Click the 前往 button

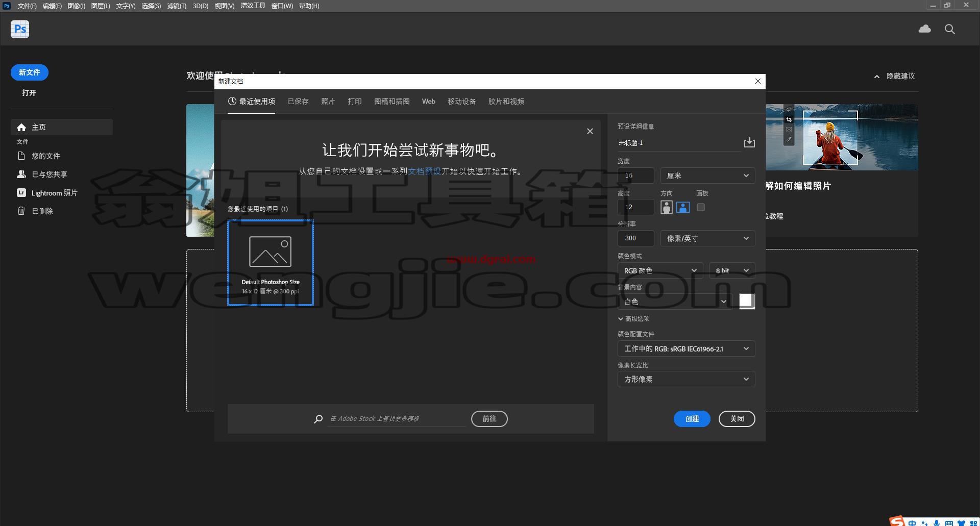(489, 419)
